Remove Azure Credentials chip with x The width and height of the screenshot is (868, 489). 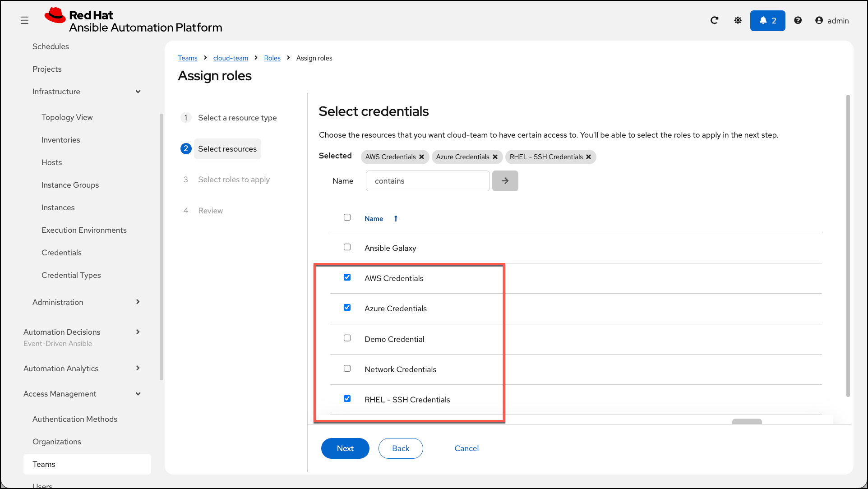point(495,157)
